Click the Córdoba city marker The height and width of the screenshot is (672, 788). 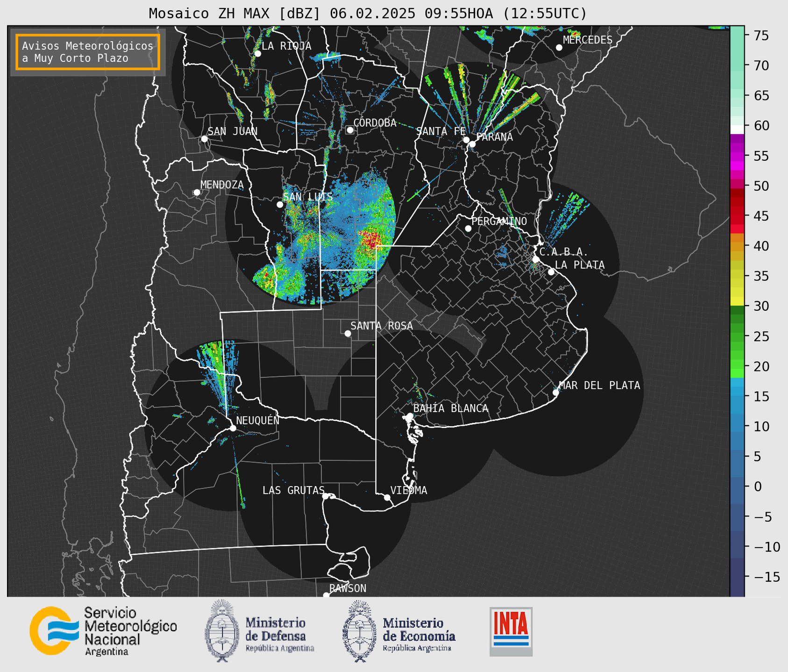350,130
